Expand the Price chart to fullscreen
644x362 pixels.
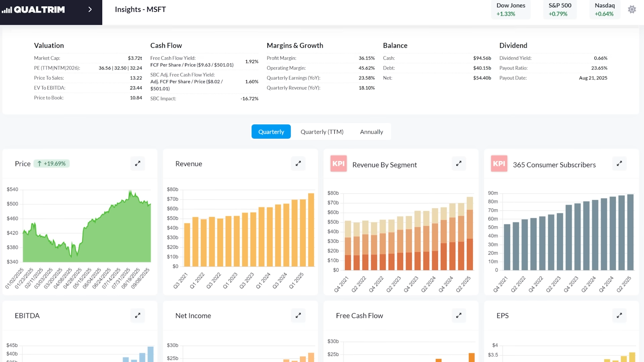tap(138, 163)
